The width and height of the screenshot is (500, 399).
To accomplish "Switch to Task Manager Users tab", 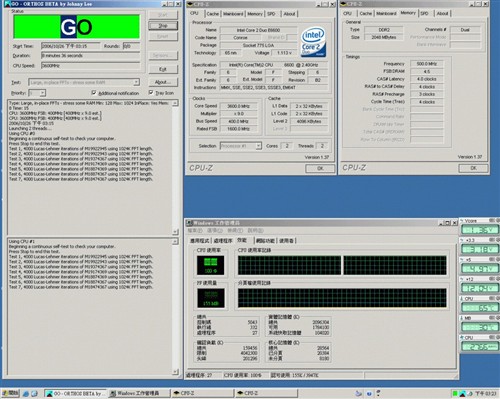I will [286, 241].
